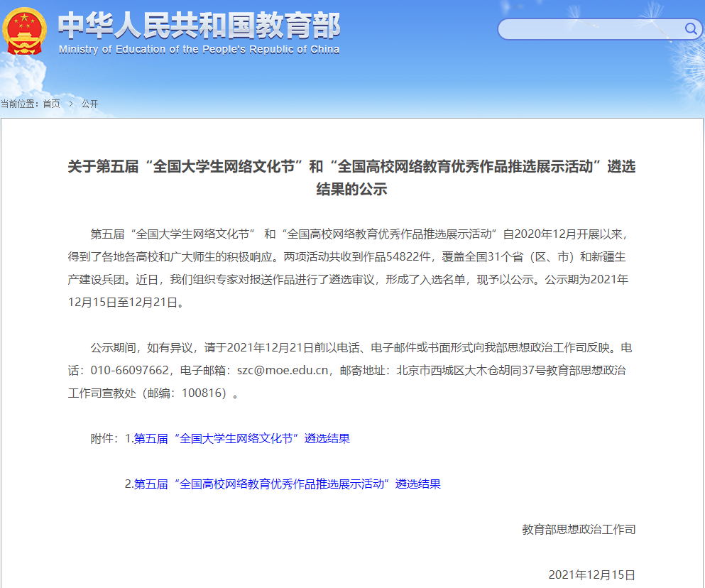Open attachment 2 全国高校网络教育优秀作品 遴选结果

(x=288, y=484)
